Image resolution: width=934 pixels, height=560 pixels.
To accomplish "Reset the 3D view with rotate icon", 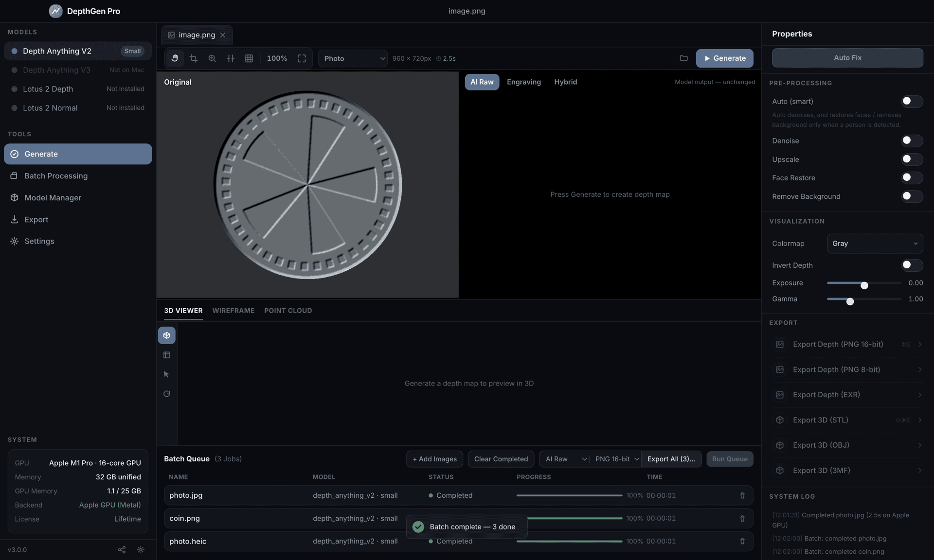I will click(167, 394).
